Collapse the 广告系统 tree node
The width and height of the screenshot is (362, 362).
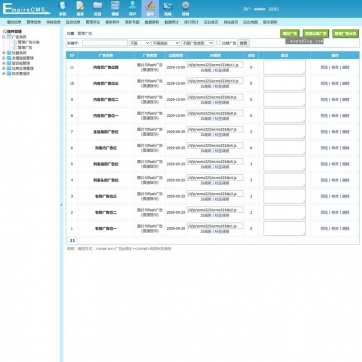[4, 37]
